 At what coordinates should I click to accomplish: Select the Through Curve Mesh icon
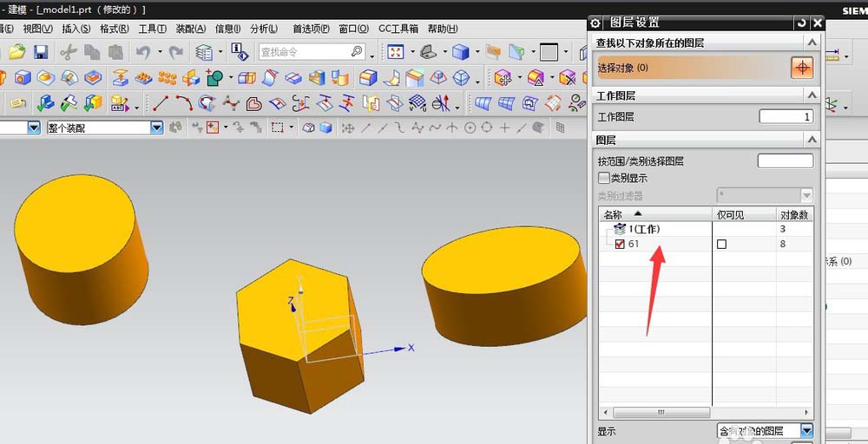click(x=506, y=103)
